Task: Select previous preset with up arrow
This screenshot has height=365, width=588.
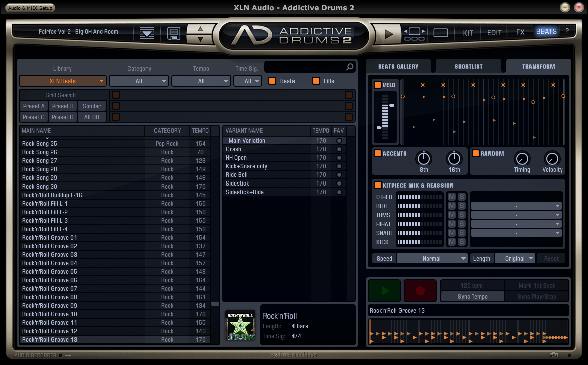Action: coord(200,29)
